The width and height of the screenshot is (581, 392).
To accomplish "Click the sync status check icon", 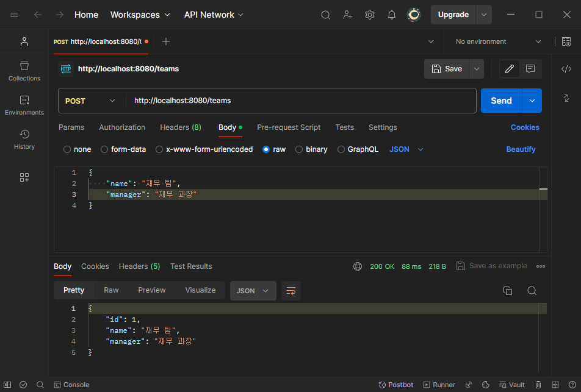I will [23, 385].
